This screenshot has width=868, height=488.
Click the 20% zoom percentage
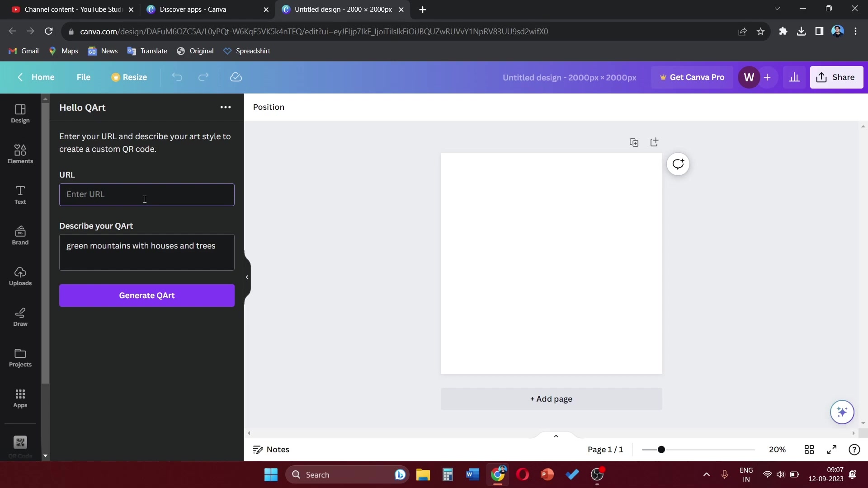[x=777, y=450]
